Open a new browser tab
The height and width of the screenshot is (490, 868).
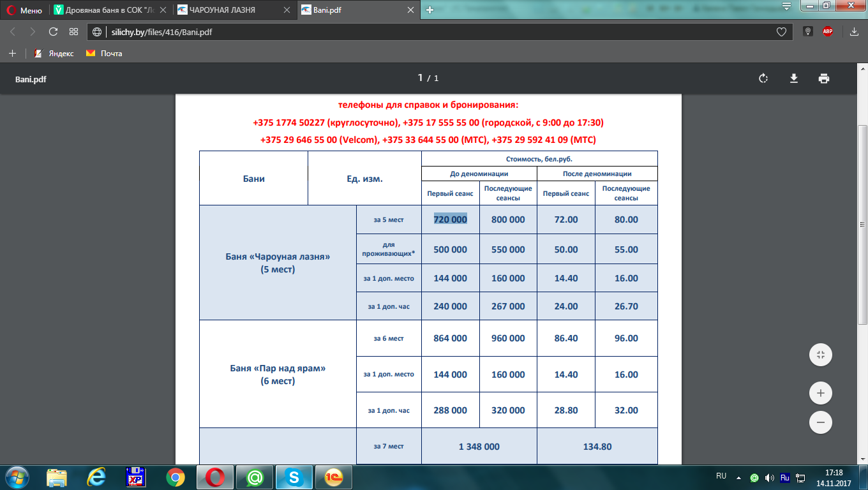[430, 10]
